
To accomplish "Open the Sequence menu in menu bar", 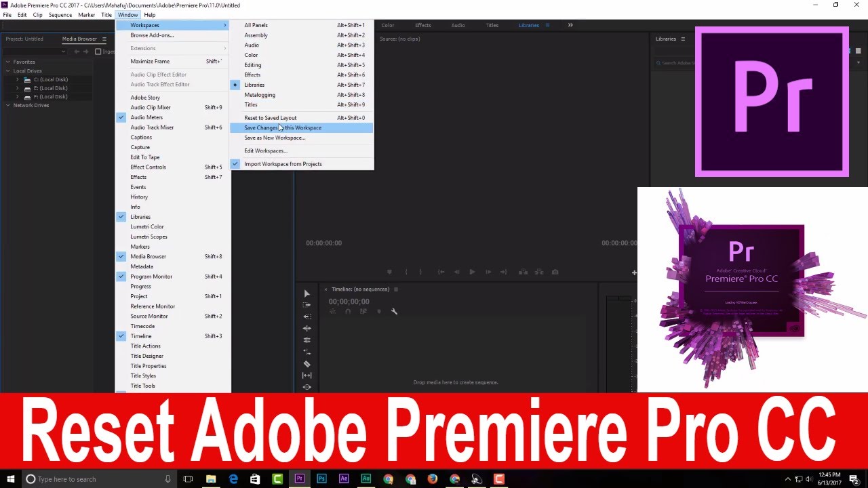I will pyautogui.click(x=60, y=15).
